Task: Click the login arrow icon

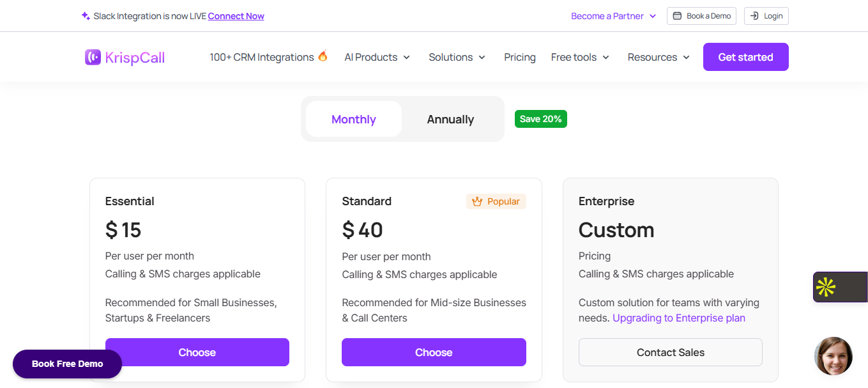Action: tap(755, 16)
